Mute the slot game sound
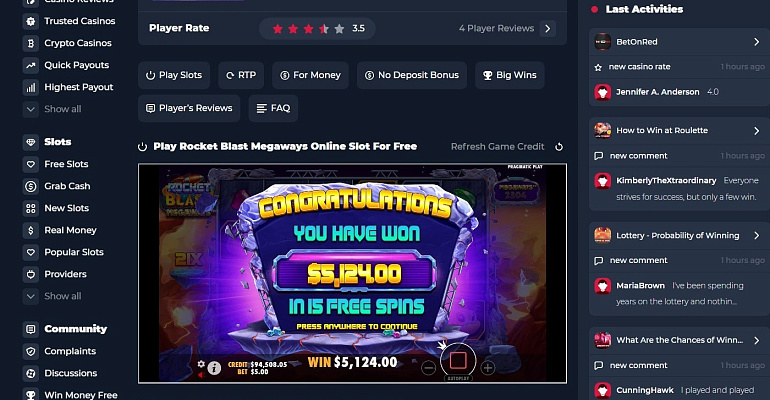 201,375
